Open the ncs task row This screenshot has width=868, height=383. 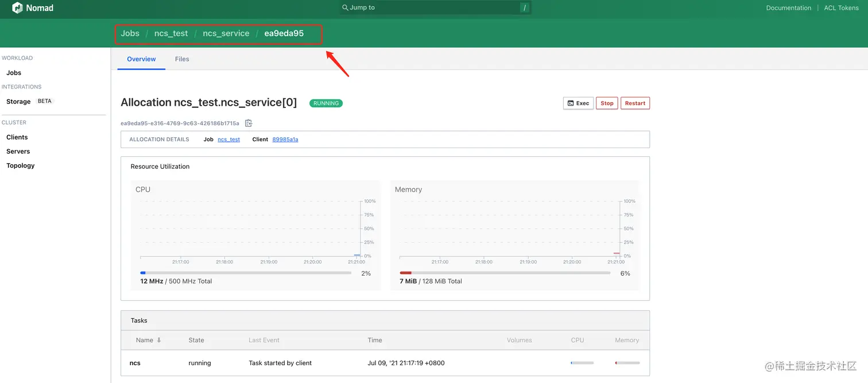point(385,363)
